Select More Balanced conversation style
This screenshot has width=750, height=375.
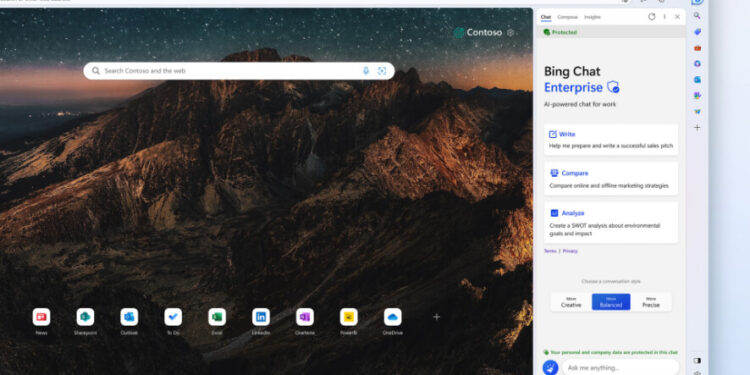pos(611,302)
